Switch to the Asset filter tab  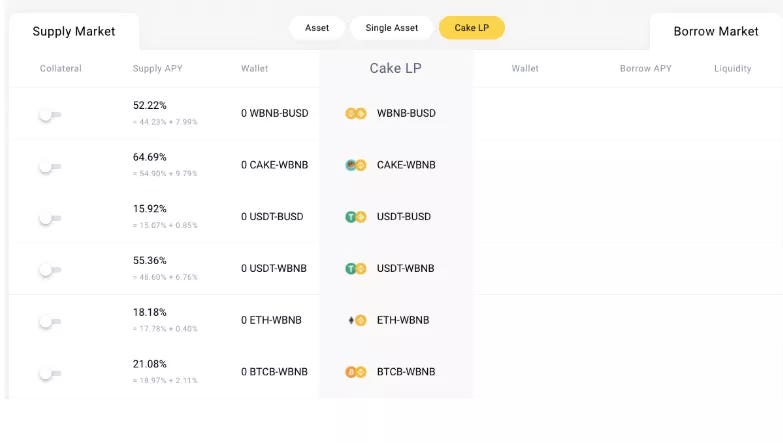point(317,28)
